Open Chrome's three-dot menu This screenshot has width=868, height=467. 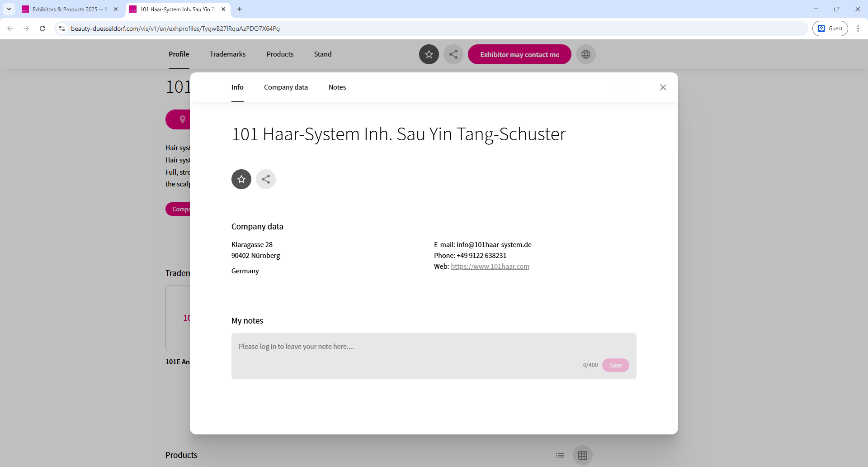click(858, 28)
